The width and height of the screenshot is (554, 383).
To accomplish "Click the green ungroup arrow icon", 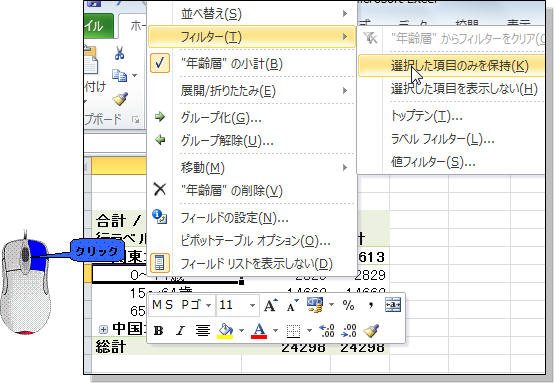I will tap(160, 140).
